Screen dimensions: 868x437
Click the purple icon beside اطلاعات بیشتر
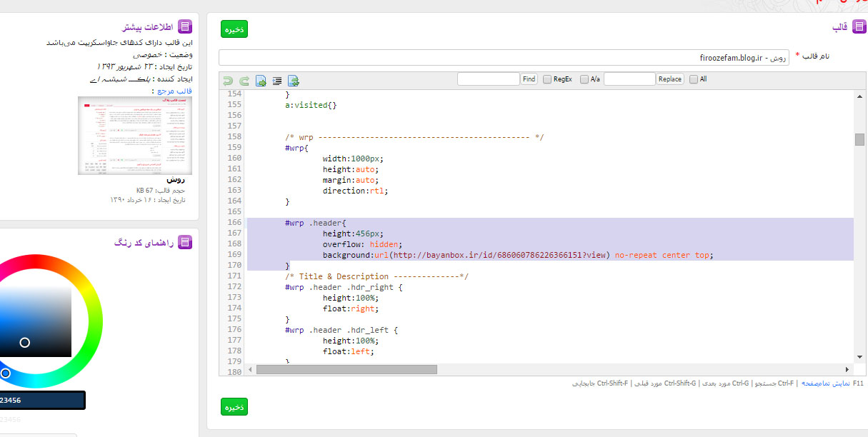(185, 27)
